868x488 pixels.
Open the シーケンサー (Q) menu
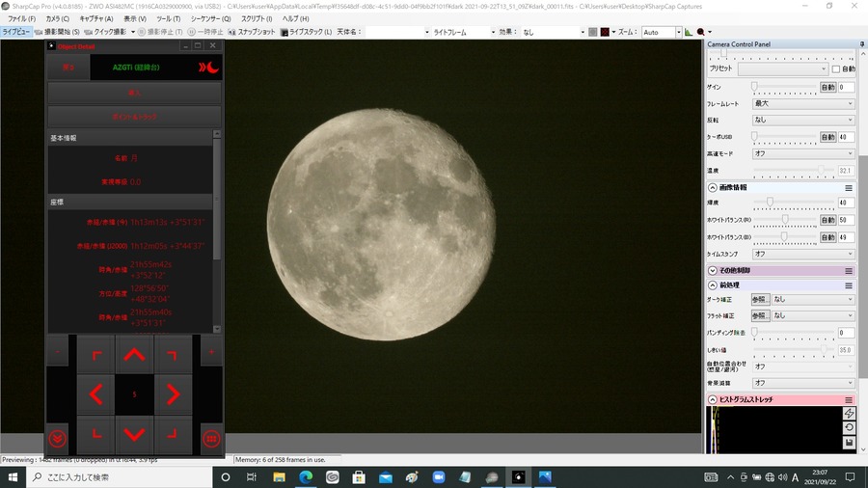tap(211, 19)
